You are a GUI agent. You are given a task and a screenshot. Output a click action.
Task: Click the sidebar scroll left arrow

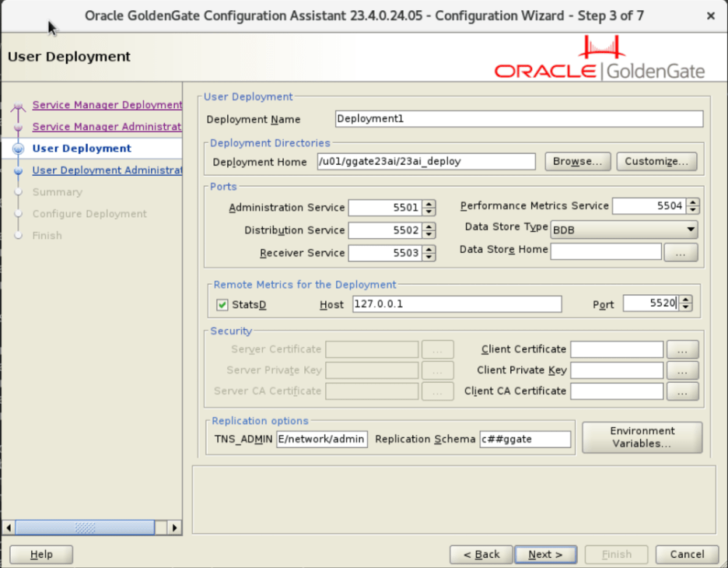click(9, 528)
